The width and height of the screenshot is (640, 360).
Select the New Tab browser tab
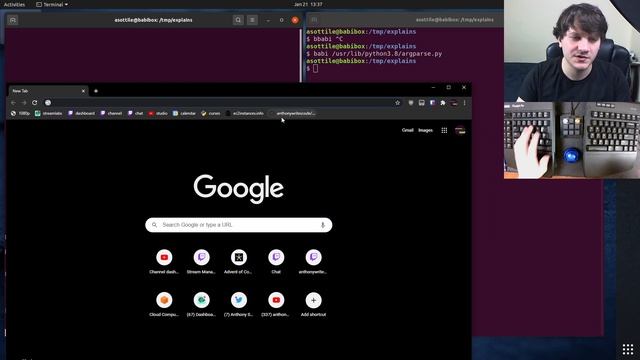tap(47, 91)
